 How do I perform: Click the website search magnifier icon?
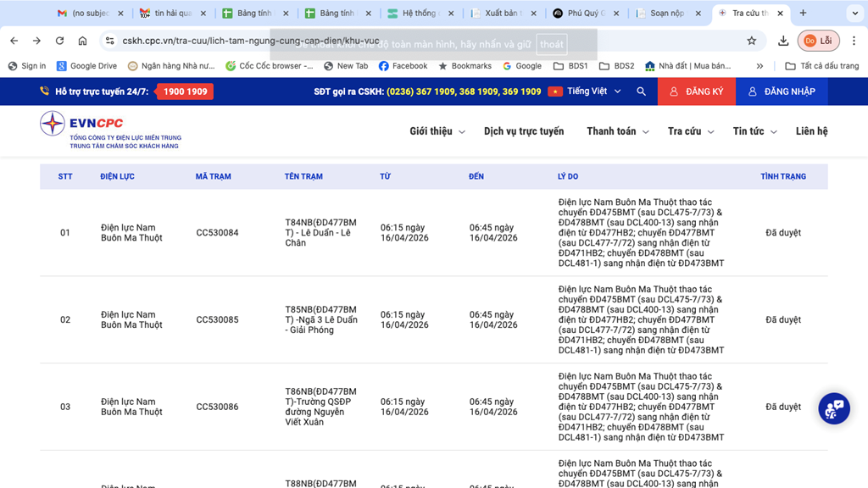pos(641,91)
